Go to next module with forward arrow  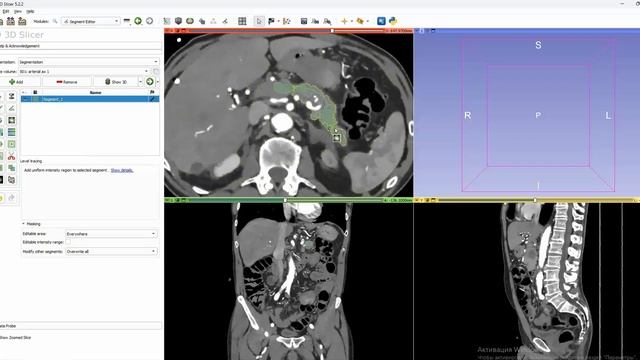(149, 21)
